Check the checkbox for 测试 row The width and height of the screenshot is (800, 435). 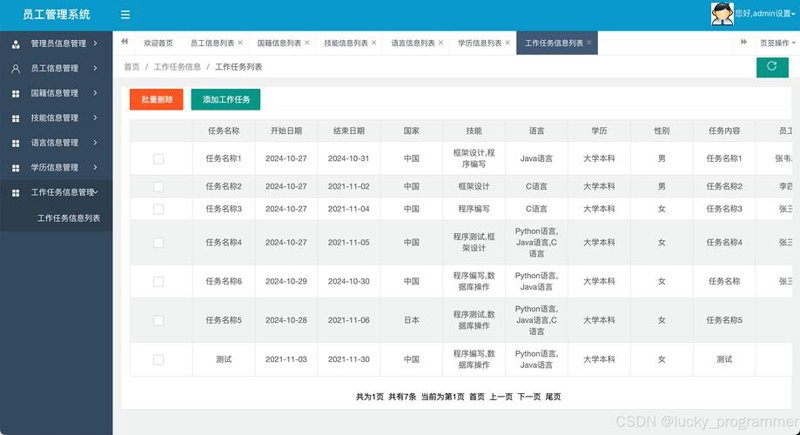[159, 360]
